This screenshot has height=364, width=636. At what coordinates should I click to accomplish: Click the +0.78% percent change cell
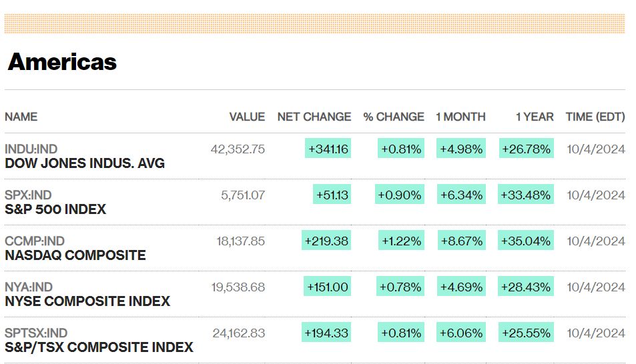(400, 287)
